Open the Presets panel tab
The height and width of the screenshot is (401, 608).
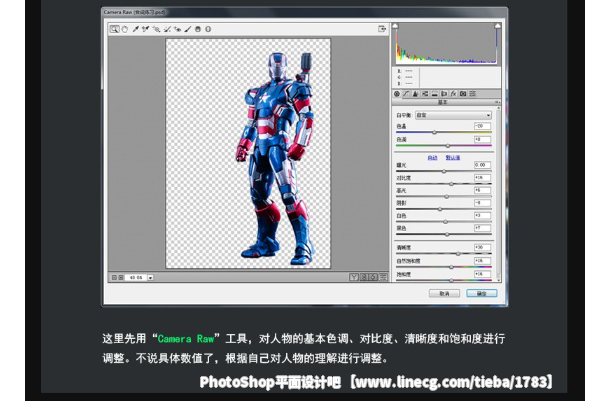tap(473, 94)
